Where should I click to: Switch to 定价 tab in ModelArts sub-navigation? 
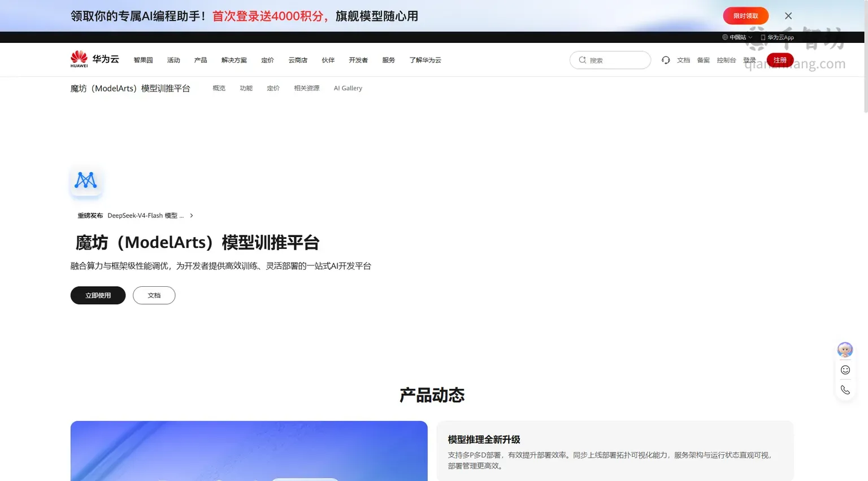(273, 88)
